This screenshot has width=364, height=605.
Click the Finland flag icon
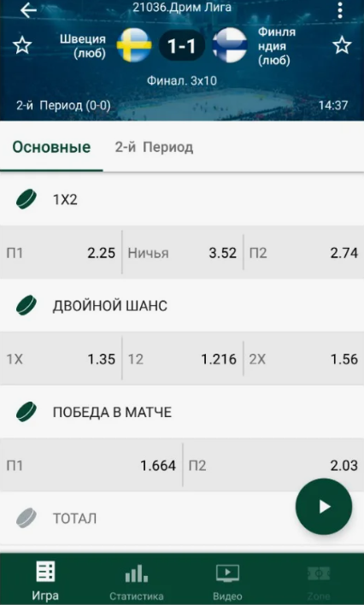(230, 45)
